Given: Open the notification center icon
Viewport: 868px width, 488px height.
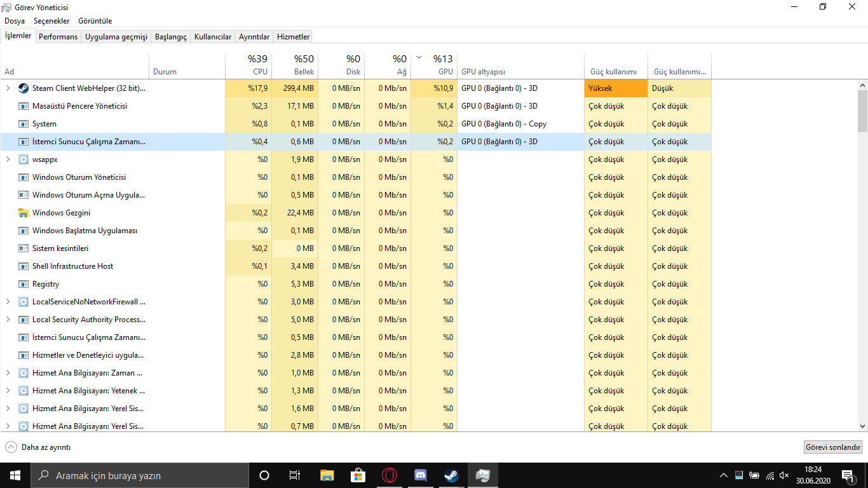Looking at the screenshot, I should coord(848,475).
